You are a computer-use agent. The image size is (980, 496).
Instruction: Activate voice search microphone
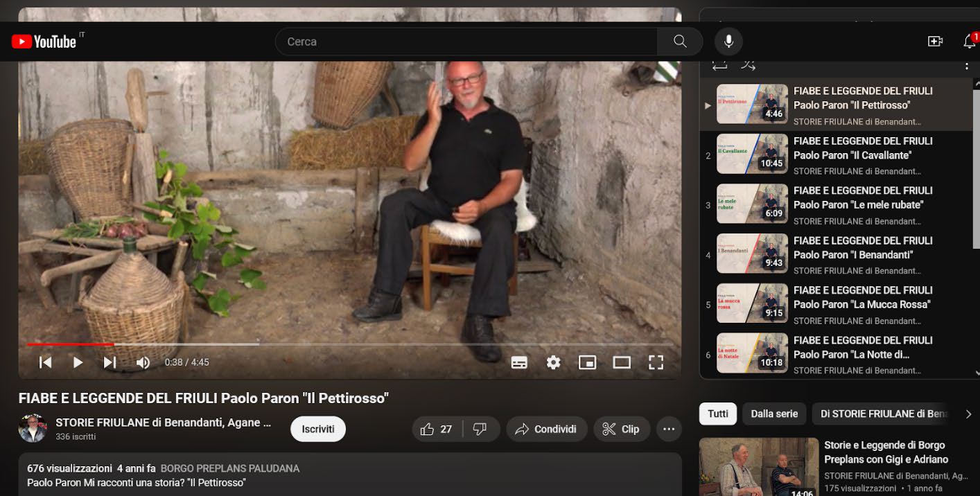click(x=728, y=42)
